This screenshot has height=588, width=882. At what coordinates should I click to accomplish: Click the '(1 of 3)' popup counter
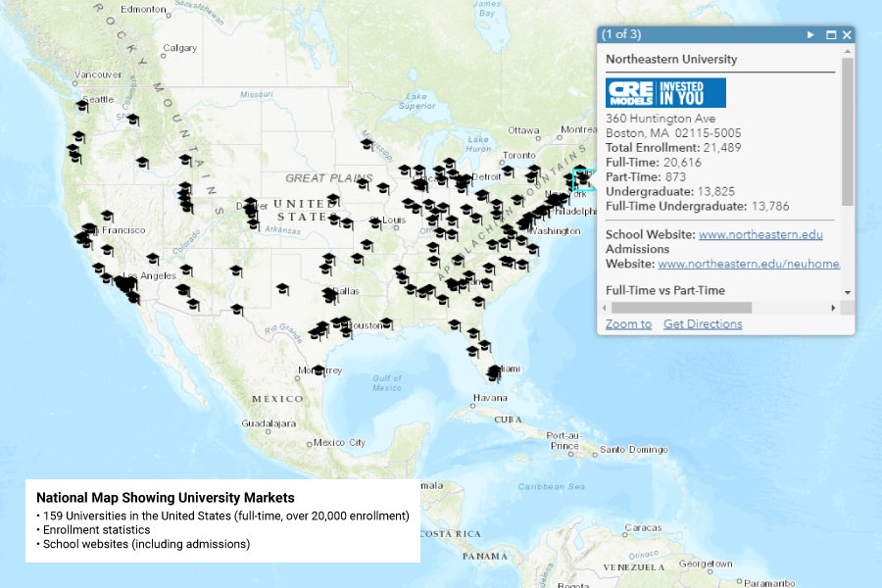point(621,34)
